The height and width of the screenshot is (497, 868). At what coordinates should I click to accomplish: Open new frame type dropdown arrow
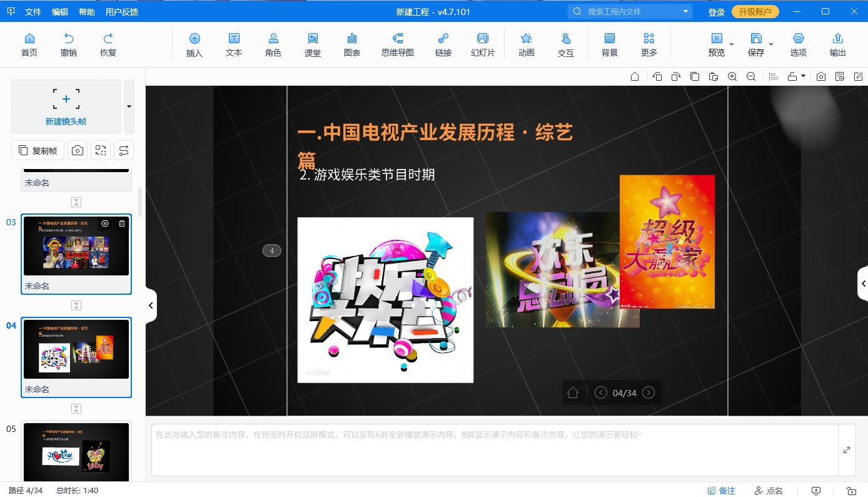click(x=129, y=106)
